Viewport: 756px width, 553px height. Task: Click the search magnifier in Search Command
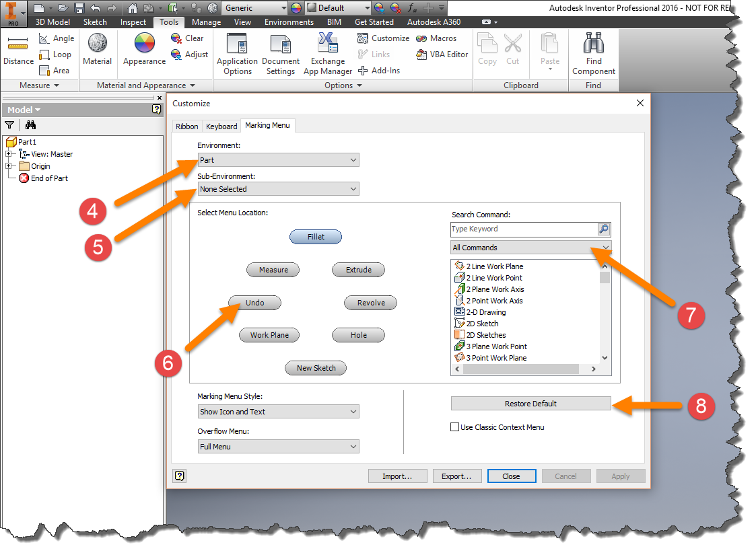pos(604,229)
